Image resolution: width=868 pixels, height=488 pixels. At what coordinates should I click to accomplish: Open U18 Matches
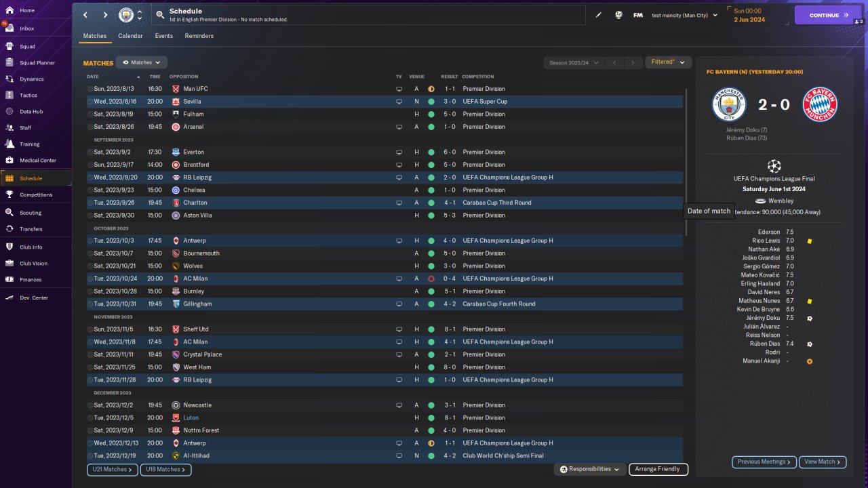point(166,469)
